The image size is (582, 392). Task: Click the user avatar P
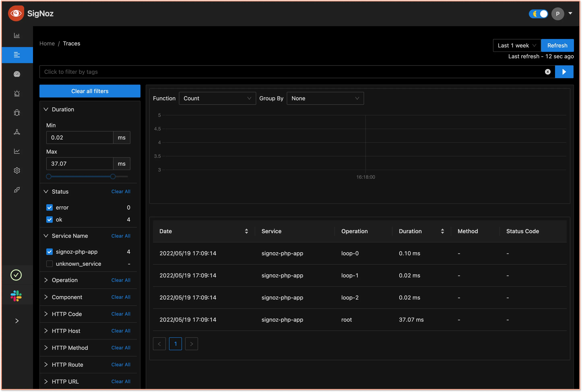(557, 14)
